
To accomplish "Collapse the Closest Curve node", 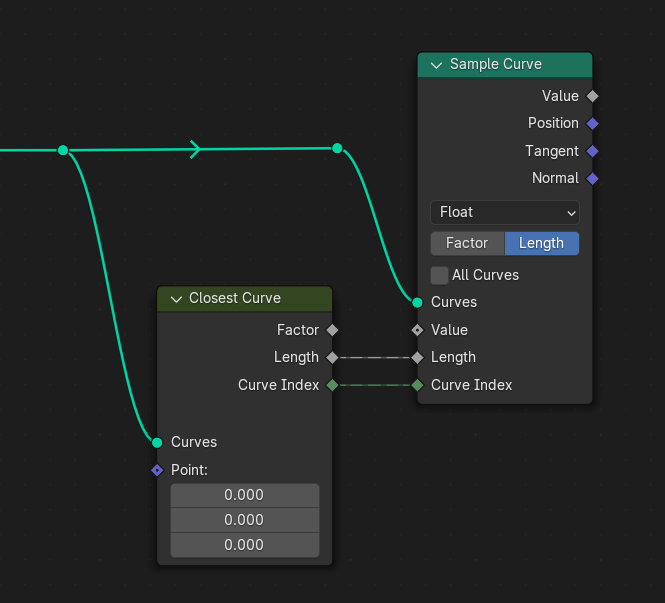I will [x=176, y=299].
